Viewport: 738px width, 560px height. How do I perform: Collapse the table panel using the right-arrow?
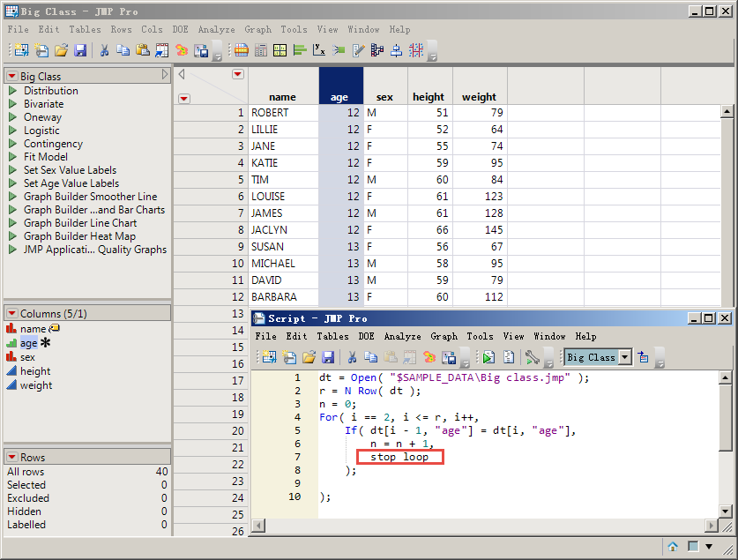165,76
